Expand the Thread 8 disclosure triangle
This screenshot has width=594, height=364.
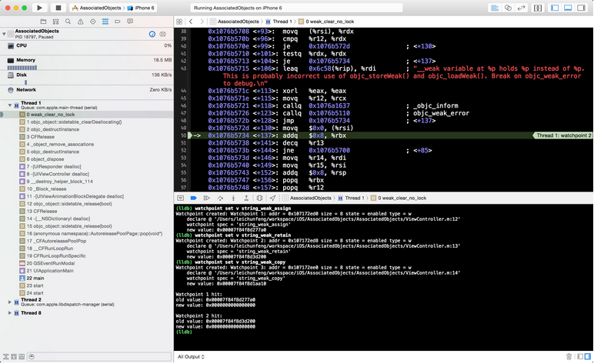[x=10, y=313]
